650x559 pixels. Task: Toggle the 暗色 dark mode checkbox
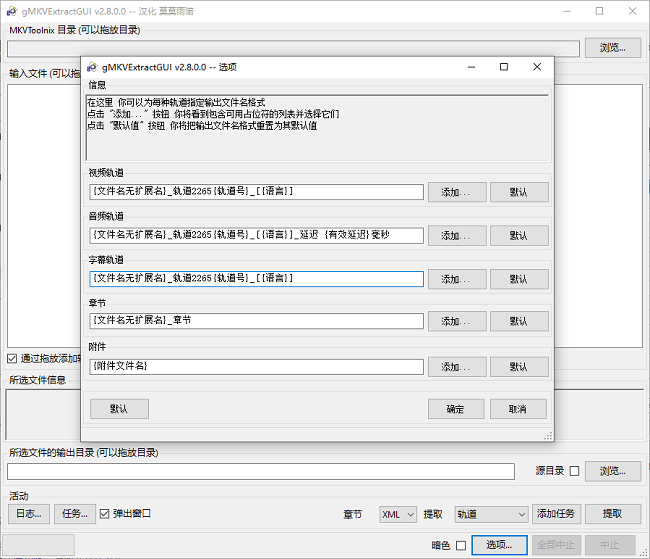click(461, 545)
